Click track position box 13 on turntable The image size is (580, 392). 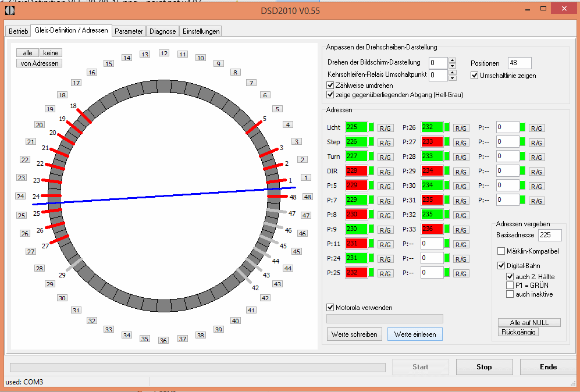(x=145, y=55)
